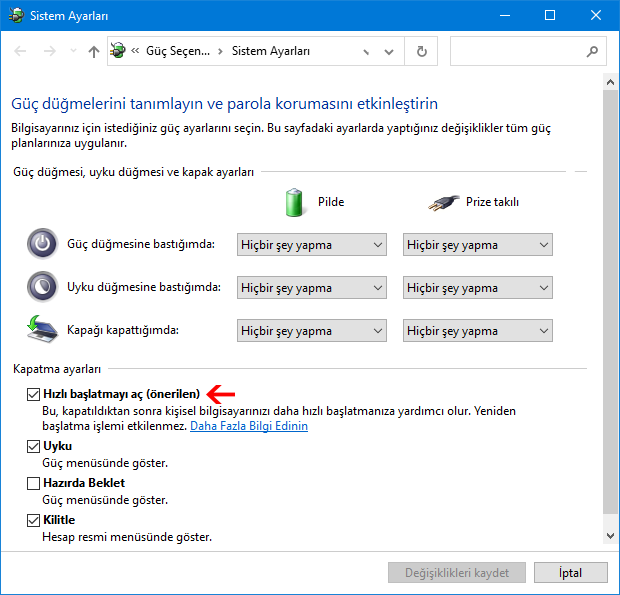Click the İptal button
The width and height of the screenshot is (620, 595).
tap(570, 573)
